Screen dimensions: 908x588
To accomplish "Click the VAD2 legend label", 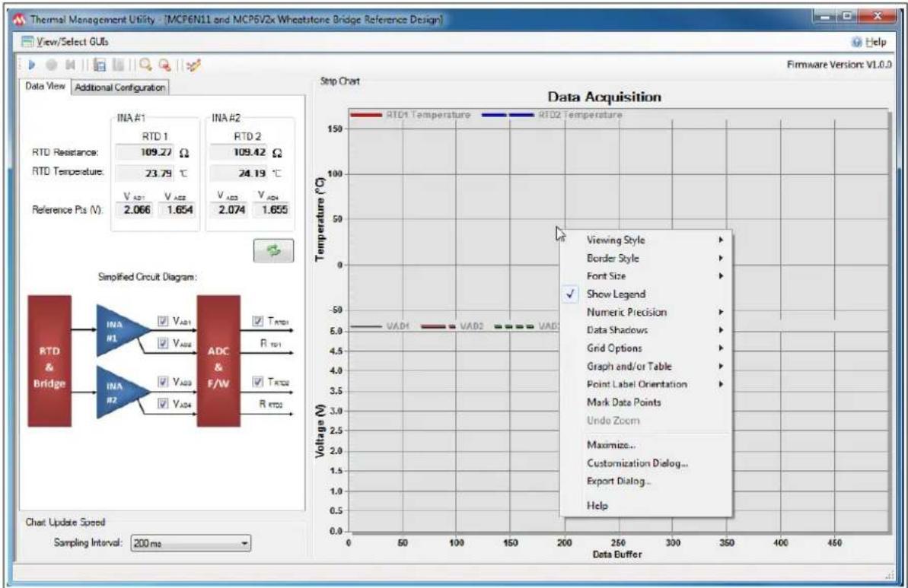I will (x=471, y=326).
